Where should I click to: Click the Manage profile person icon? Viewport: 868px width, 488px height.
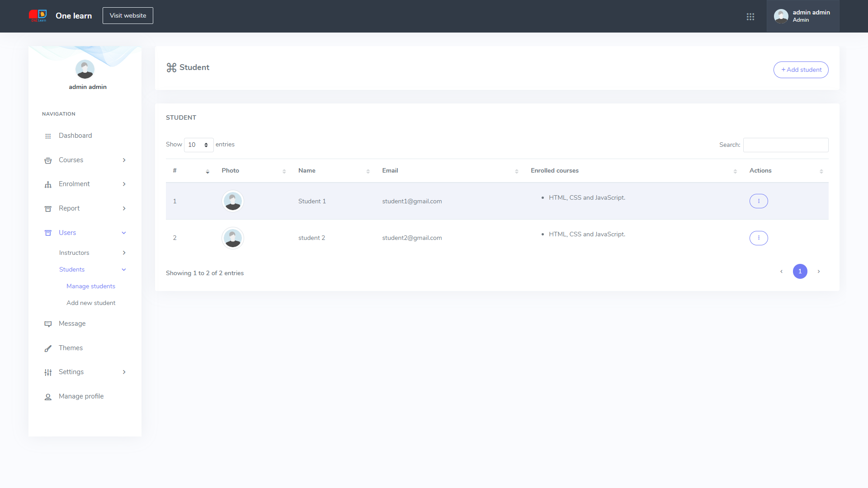(48, 397)
